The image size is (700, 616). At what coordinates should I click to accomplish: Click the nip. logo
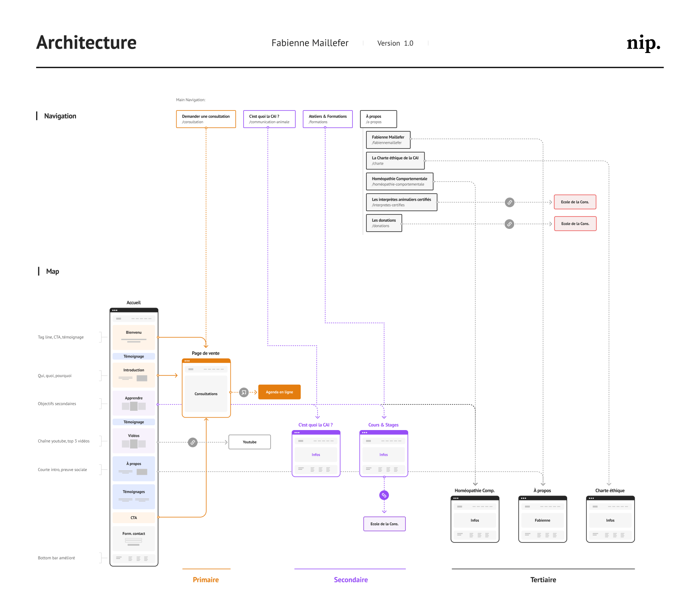643,43
